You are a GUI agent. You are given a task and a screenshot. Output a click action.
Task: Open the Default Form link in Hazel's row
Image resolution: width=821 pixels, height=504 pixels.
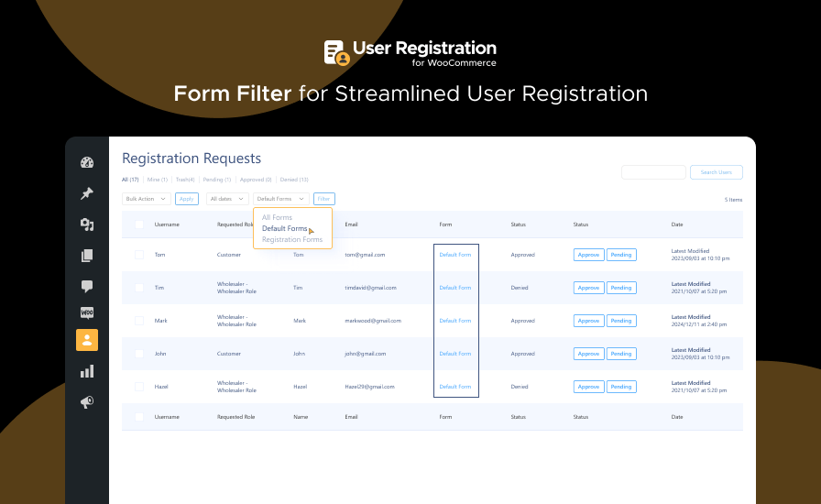click(455, 387)
